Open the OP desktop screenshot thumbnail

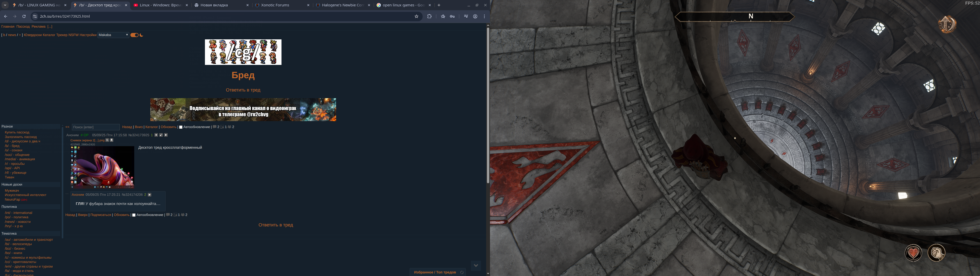pyautogui.click(x=102, y=167)
